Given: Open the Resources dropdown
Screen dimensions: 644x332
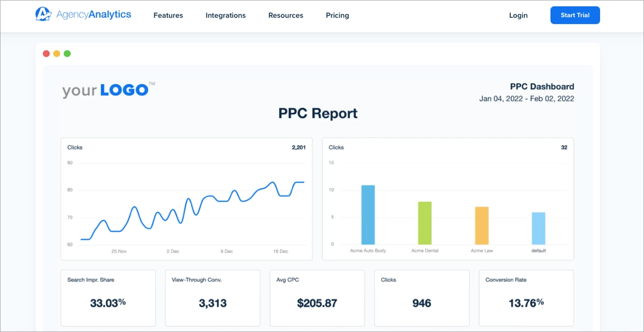Looking at the screenshot, I should pos(286,15).
